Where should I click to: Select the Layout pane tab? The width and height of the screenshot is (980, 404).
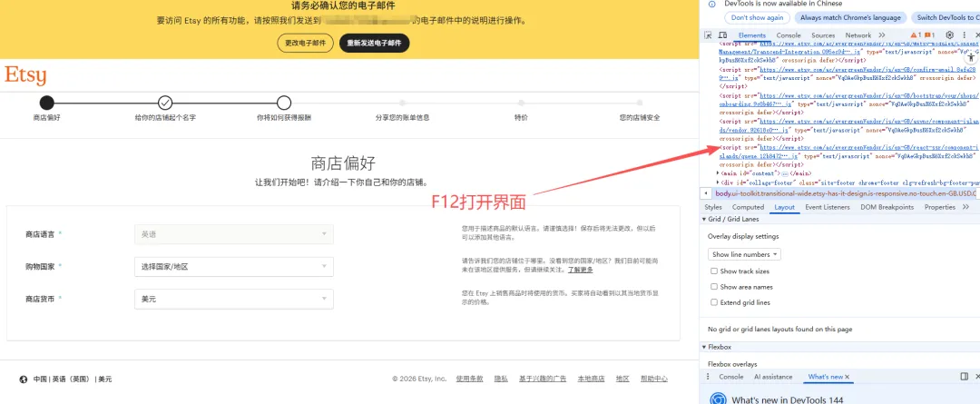point(784,207)
